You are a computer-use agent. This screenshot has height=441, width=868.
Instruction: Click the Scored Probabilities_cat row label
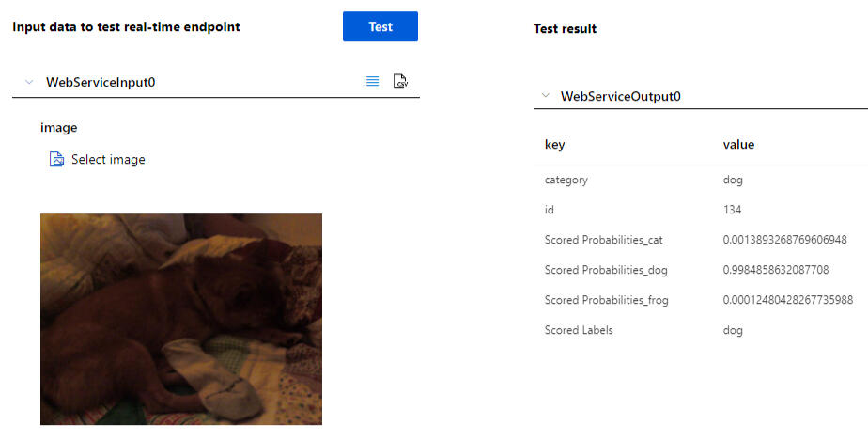pyautogui.click(x=604, y=240)
